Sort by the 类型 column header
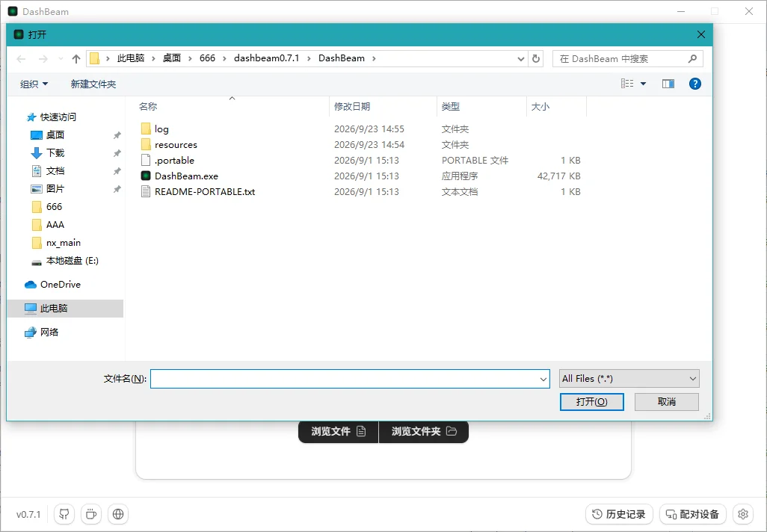 (451, 107)
